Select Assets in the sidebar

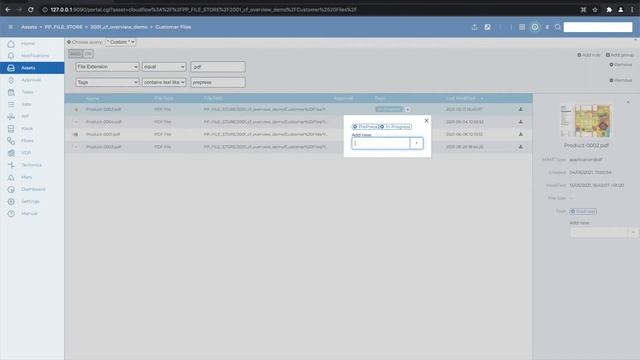click(x=32, y=68)
